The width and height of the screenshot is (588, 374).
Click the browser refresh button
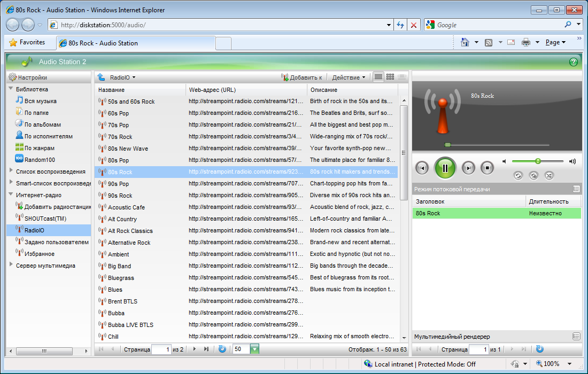(x=400, y=25)
